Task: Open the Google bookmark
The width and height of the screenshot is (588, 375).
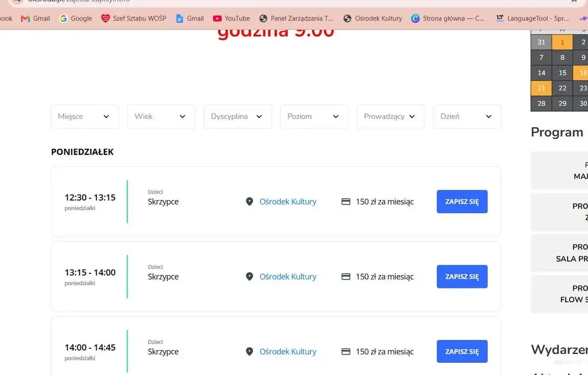Action: [76, 18]
